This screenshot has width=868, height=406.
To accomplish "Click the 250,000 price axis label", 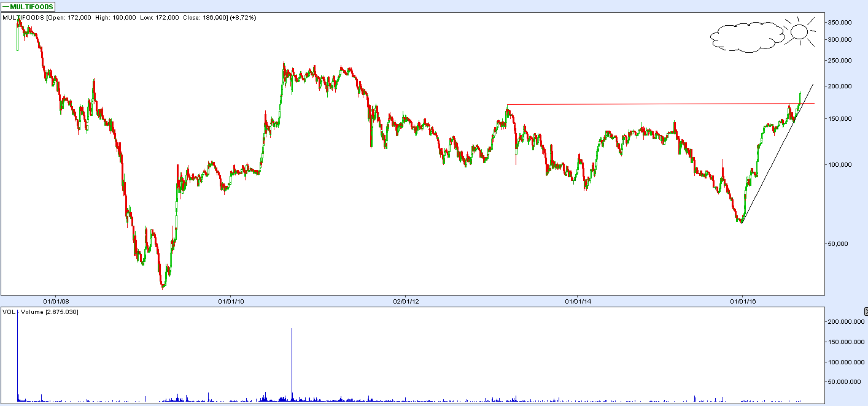I will click(839, 61).
